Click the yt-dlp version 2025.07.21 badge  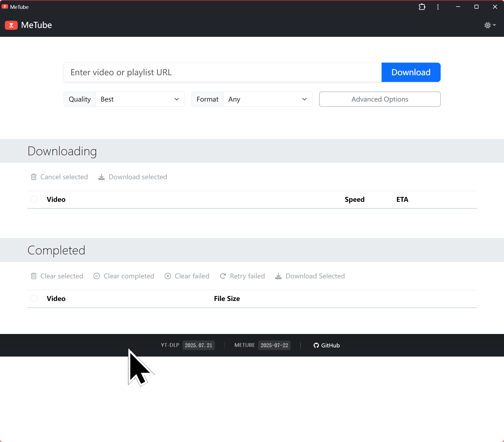(198, 345)
